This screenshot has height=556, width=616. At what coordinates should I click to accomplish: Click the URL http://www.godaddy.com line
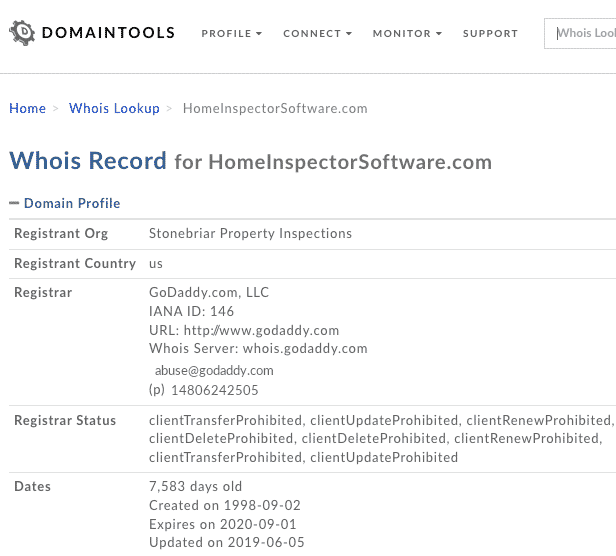(x=244, y=330)
